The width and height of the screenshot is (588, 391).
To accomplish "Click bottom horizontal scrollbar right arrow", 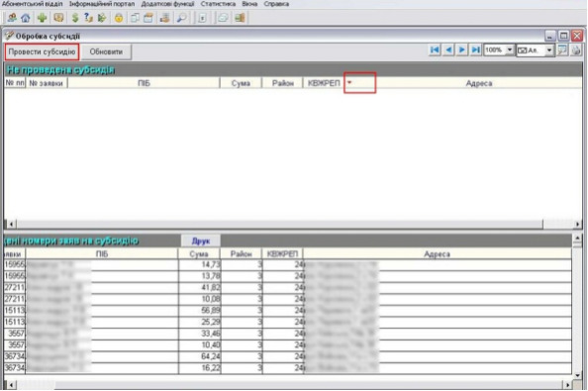I will tap(567, 385).
